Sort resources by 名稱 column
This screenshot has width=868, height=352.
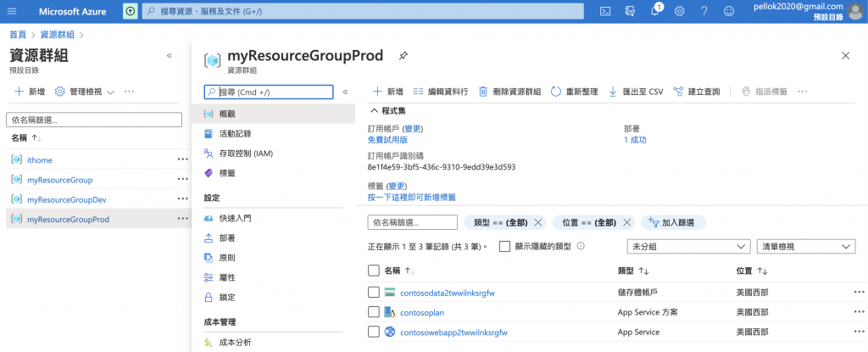click(400, 271)
